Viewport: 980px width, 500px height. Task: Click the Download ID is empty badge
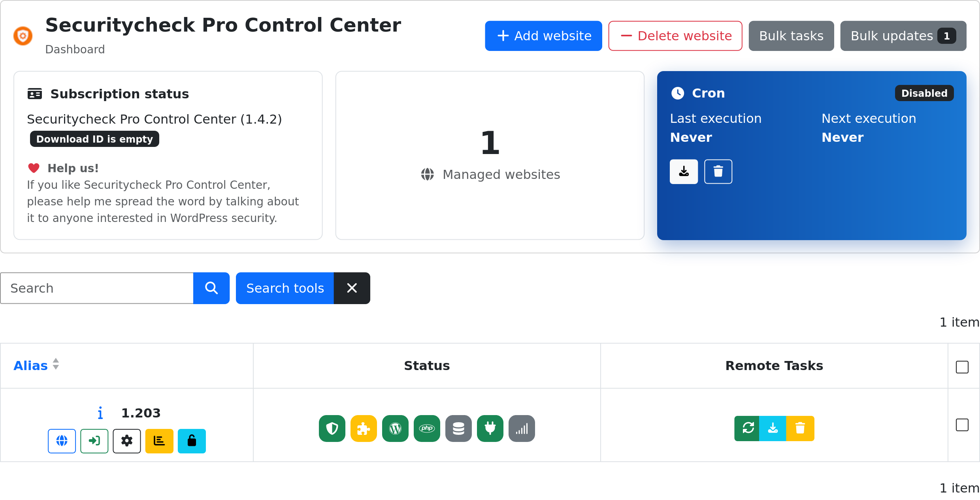point(94,139)
